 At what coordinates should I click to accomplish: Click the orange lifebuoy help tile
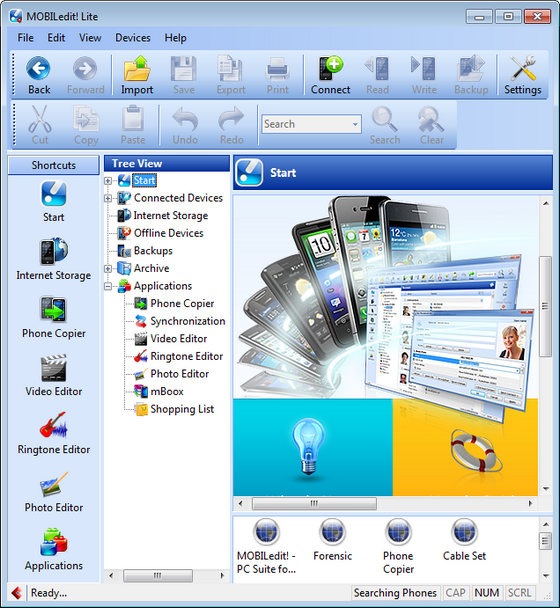point(465,447)
